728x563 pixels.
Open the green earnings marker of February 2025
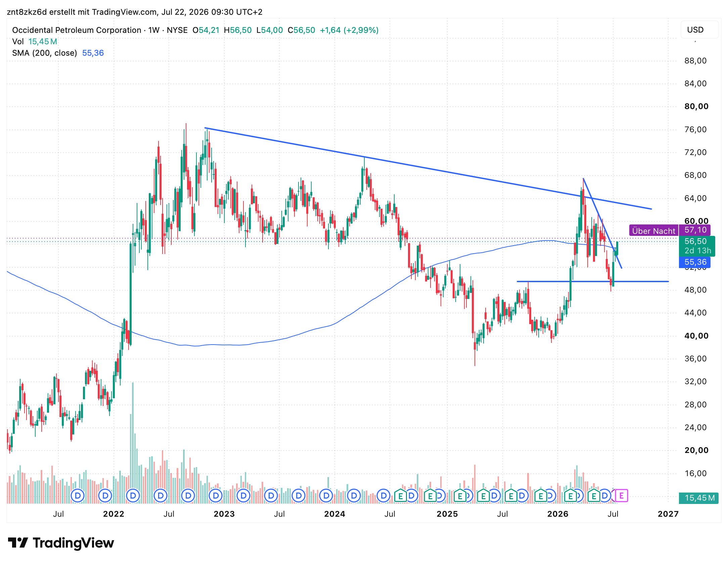coord(460,495)
